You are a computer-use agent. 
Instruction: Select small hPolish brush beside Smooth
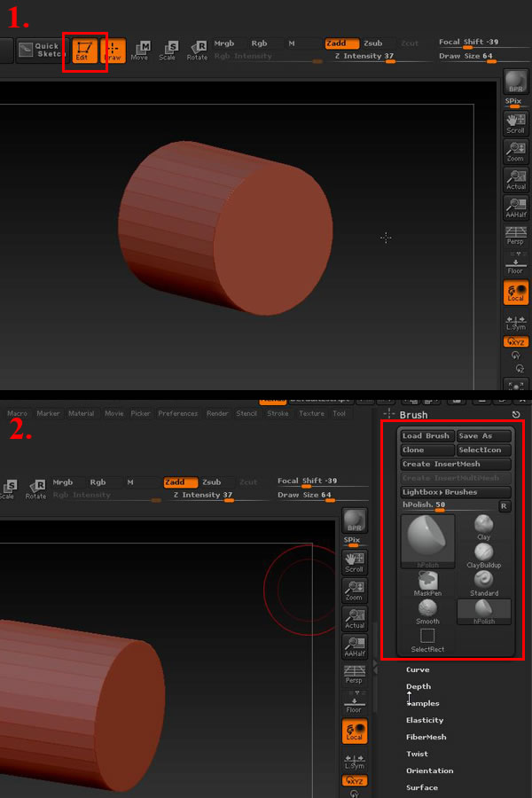pyautogui.click(x=483, y=612)
